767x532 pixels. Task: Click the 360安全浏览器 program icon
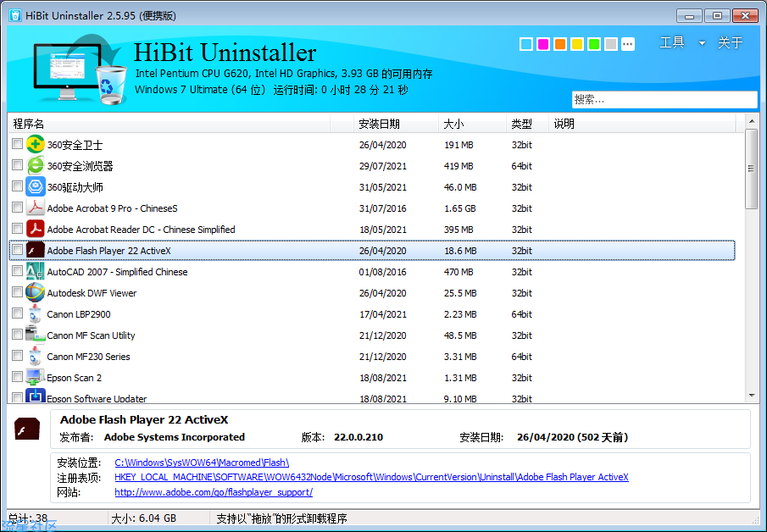coord(36,165)
